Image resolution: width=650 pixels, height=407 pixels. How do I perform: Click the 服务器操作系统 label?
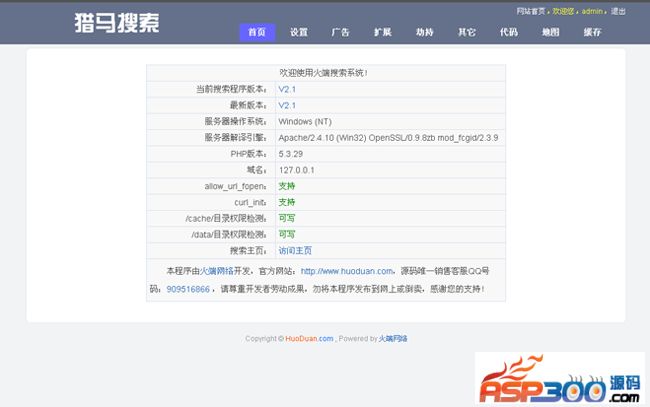click(236, 122)
